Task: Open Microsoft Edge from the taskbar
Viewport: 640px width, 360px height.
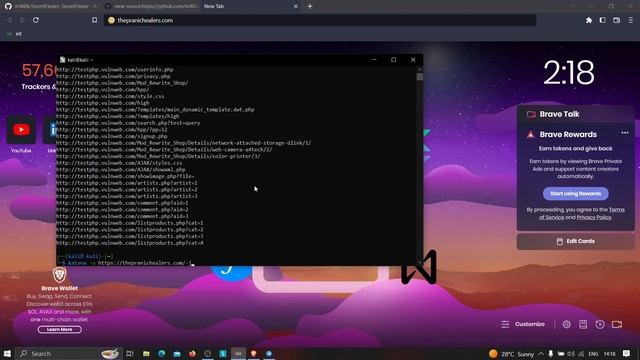Action: (162, 353)
